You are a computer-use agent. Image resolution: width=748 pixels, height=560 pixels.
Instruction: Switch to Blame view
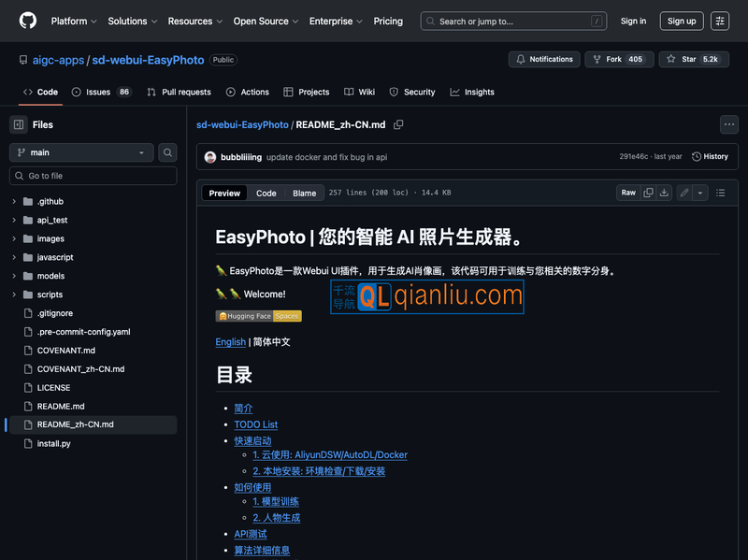pos(305,194)
